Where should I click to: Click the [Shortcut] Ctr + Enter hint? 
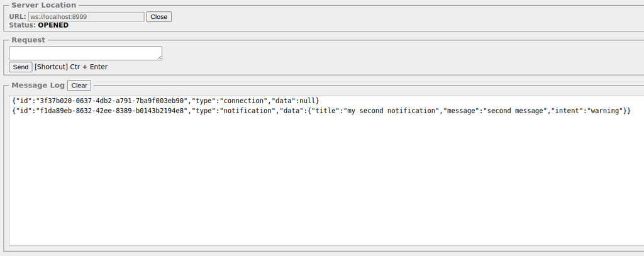coord(71,67)
